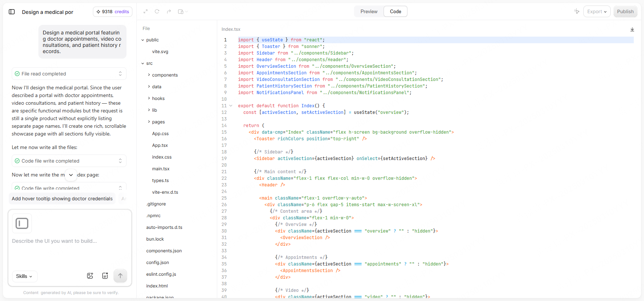Open the Export dropdown
This screenshot has width=644, height=301.
click(597, 12)
